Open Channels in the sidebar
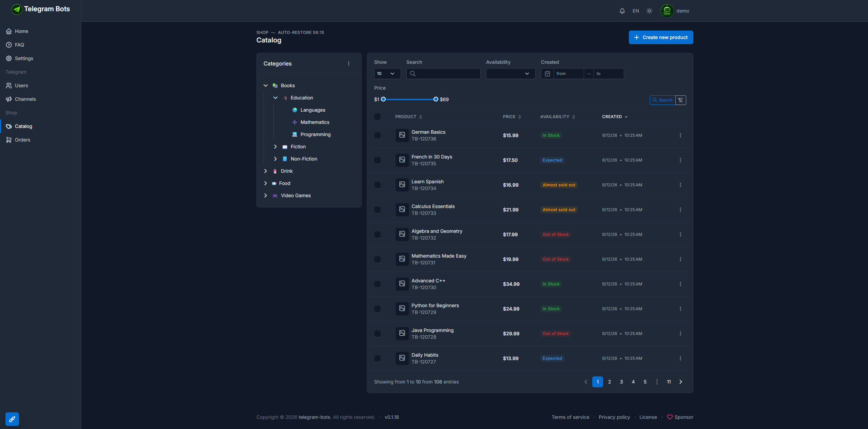 pyautogui.click(x=41, y=99)
